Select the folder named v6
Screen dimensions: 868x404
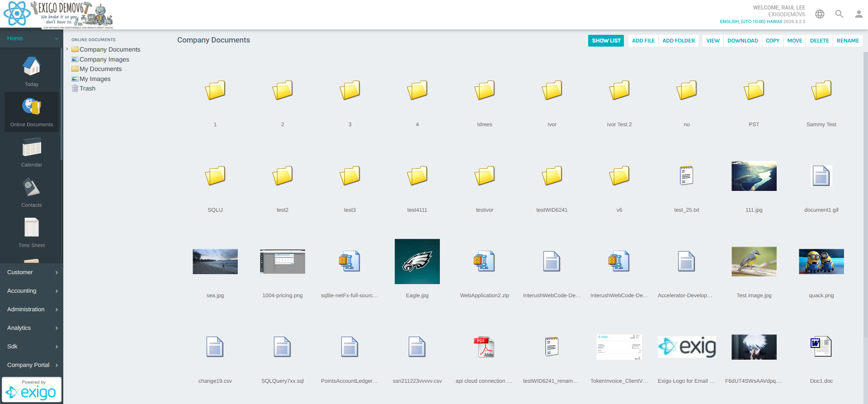[619, 176]
